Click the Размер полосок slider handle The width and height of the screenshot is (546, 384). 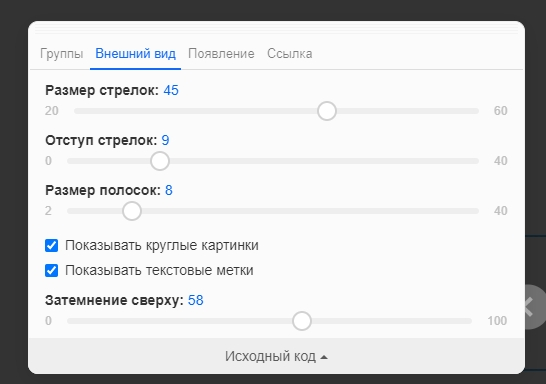pos(132,211)
